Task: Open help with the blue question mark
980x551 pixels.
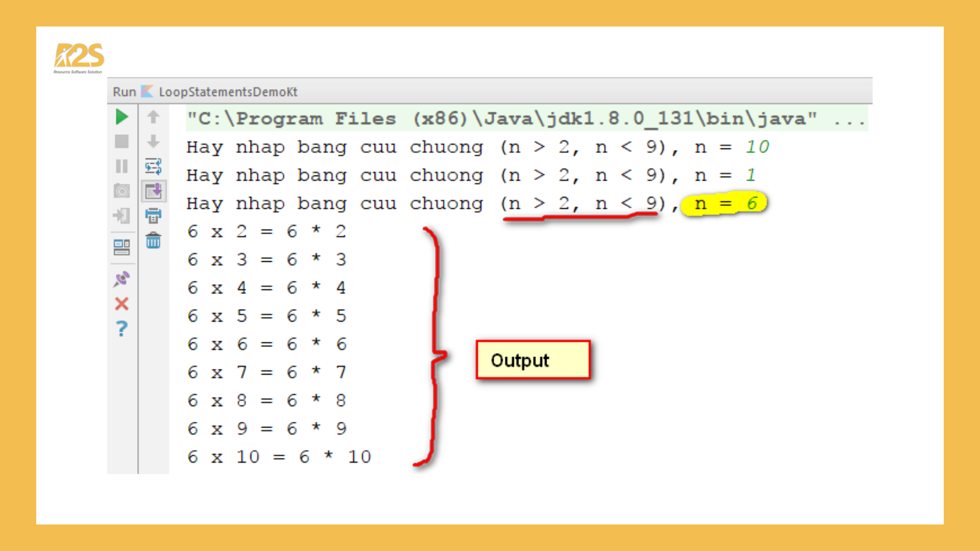Action: pyautogui.click(x=121, y=329)
